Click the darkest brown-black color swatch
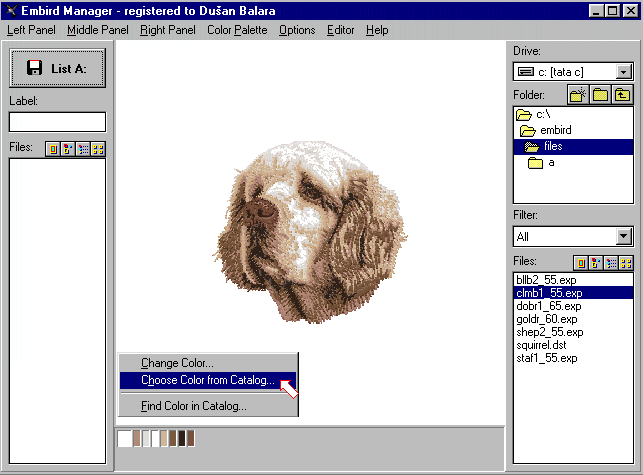Viewport: 643px width, 475px height. click(x=182, y=438)
